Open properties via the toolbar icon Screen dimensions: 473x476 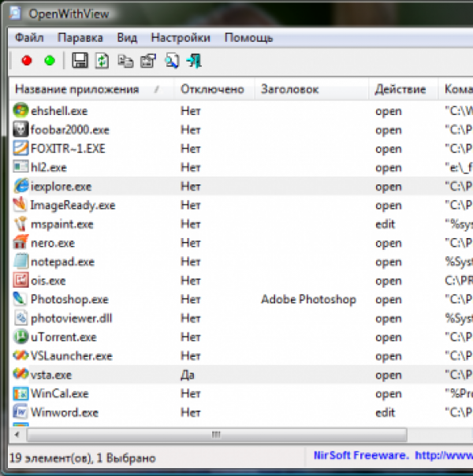click(x=147, y=61)
